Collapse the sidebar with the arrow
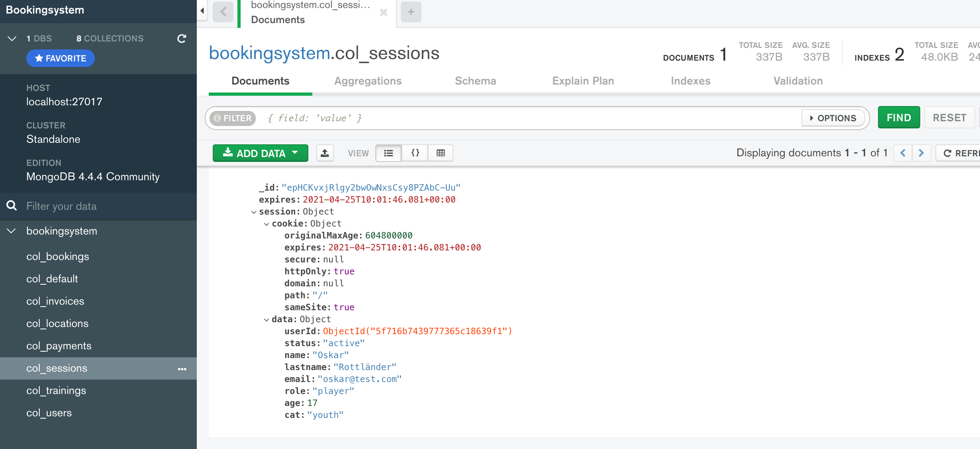This screenshot has width=980, height=449. pyautogui.click(x=202, y=11)
